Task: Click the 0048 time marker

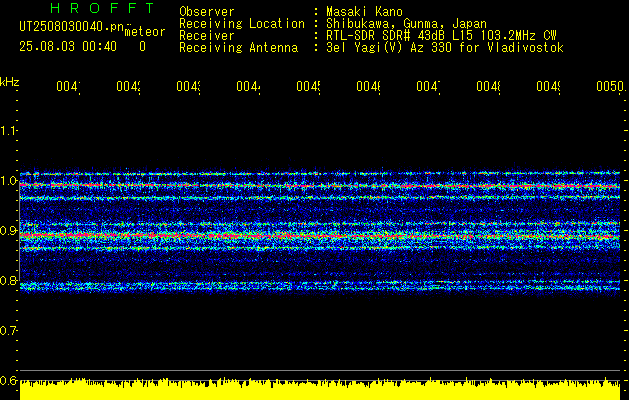Action: tap(488, 87)
